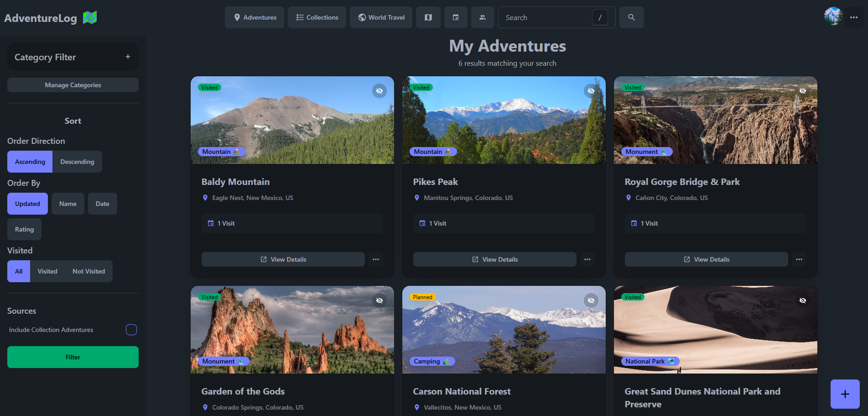Click the AdventureLog map logo icon

pos(90,18)
